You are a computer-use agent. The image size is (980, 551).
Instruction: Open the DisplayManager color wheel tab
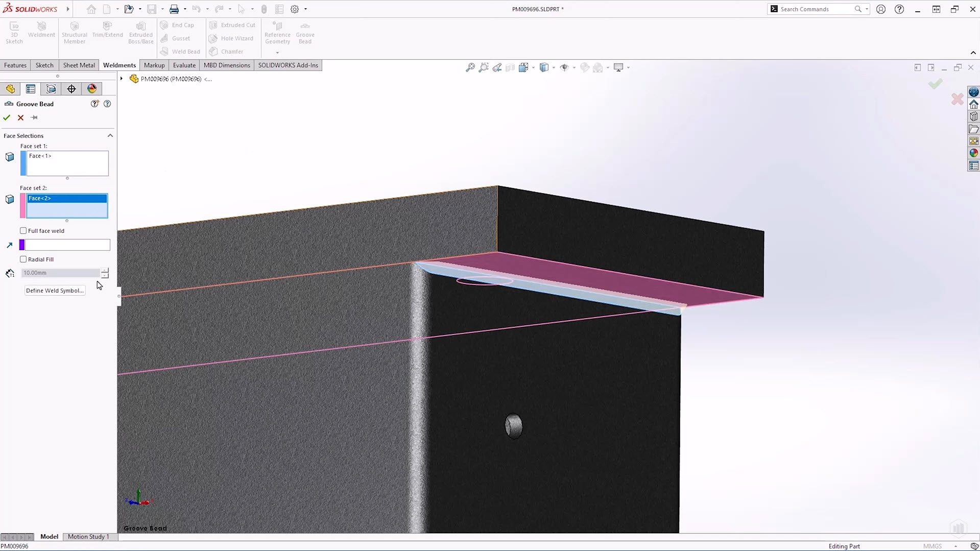click(92, 89)
